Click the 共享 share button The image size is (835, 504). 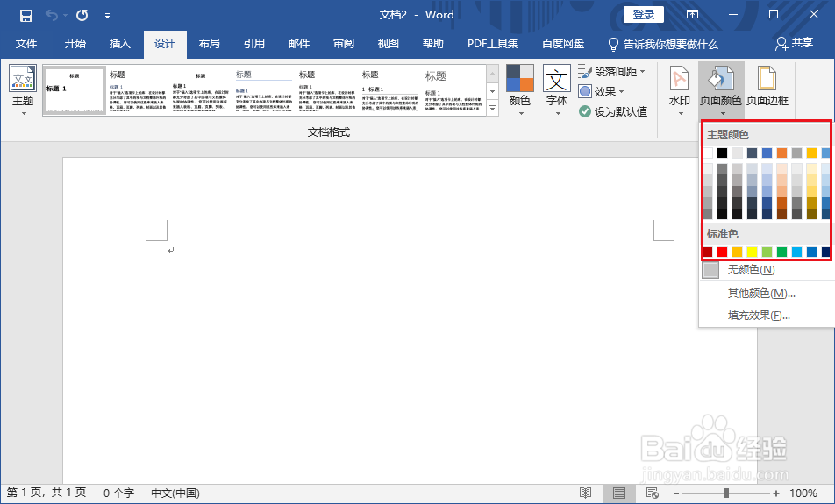coord(794,43)
